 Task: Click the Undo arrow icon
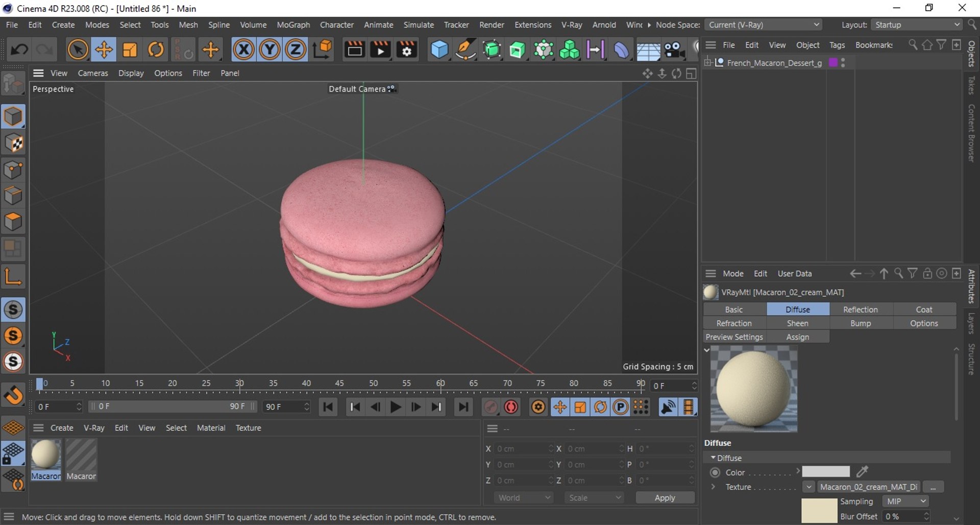click(x=19, y=50)
